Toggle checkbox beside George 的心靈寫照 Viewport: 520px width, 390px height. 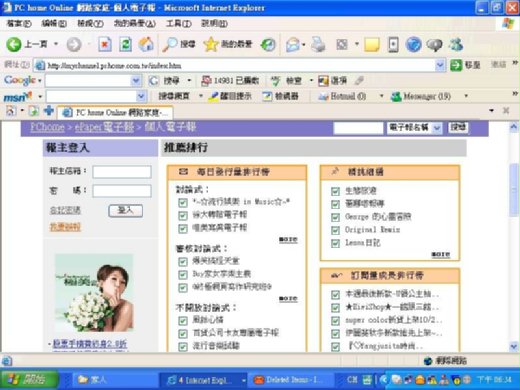pos(335,217)
